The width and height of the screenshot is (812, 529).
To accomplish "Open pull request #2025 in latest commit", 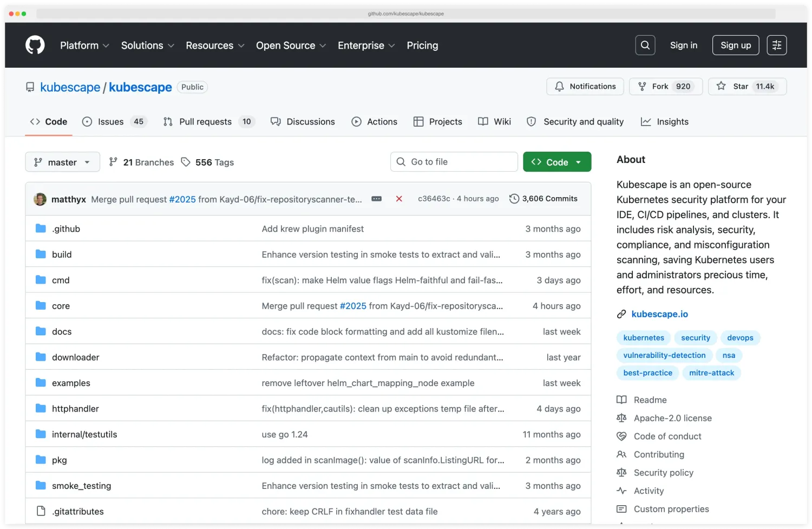I will (182, 199).
